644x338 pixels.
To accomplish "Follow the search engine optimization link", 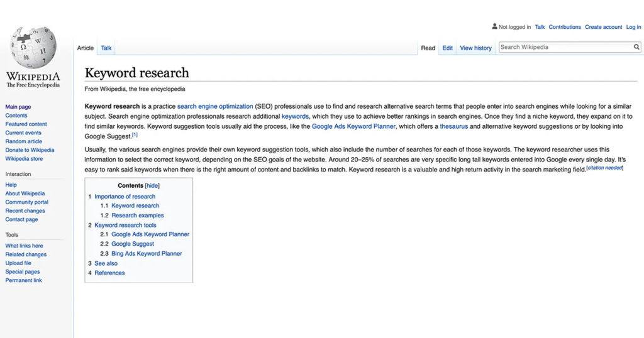I will 215,106.
